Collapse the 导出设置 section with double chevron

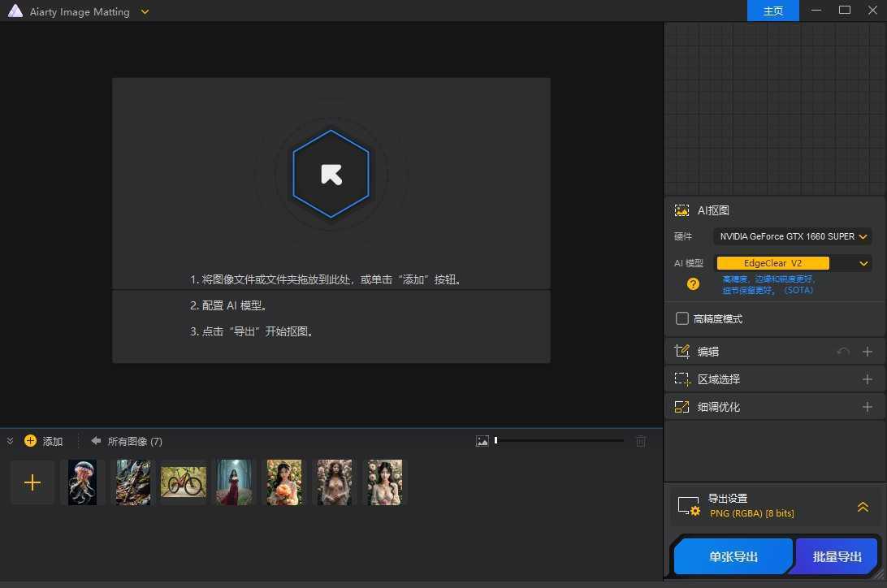click(x=863, y=506)
